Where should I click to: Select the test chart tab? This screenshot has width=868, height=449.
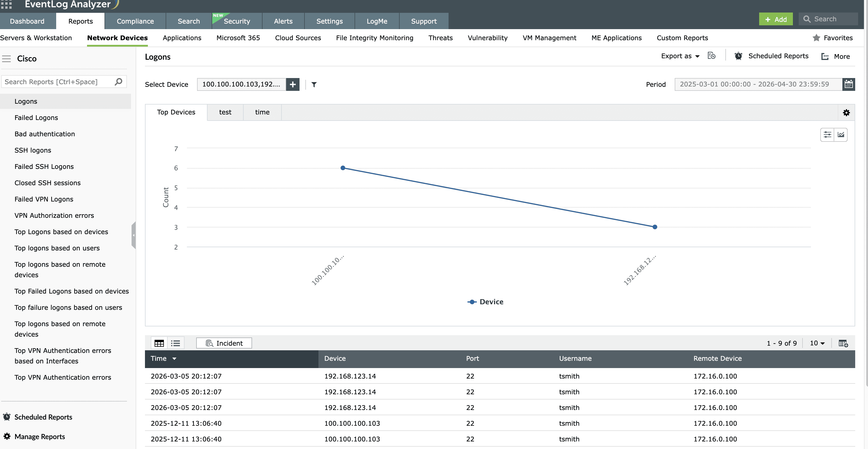point(225,112)
